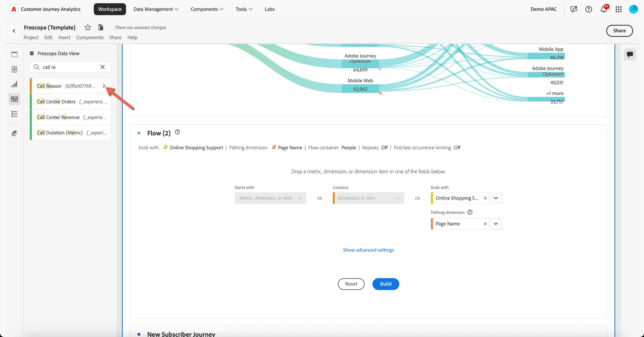The image size is (644, 337).
Task: Open the app switcher grid icon
Action: [x=619, y=9]
